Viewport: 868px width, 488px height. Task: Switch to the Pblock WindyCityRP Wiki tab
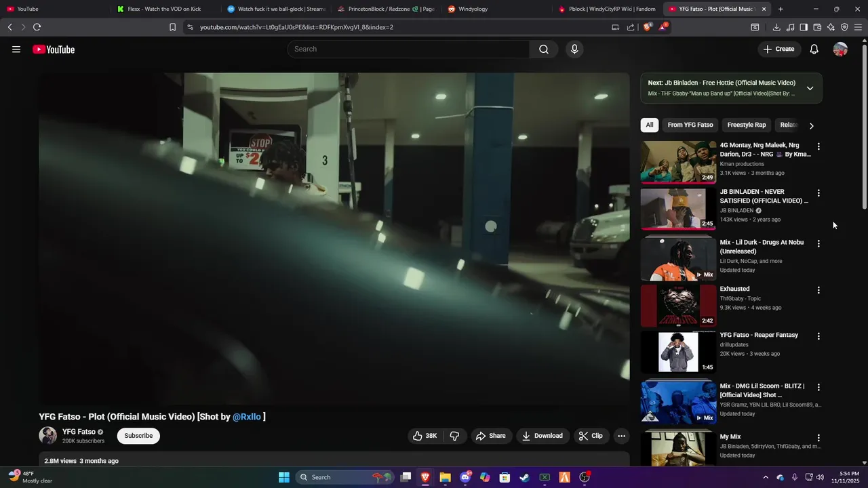point(607,9)
